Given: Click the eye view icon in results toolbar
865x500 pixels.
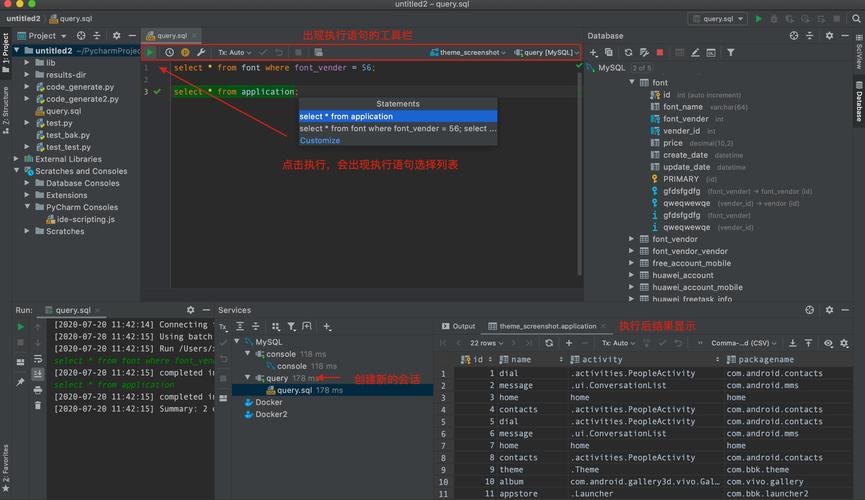Looking at the screenshot, I should (828, 343).
